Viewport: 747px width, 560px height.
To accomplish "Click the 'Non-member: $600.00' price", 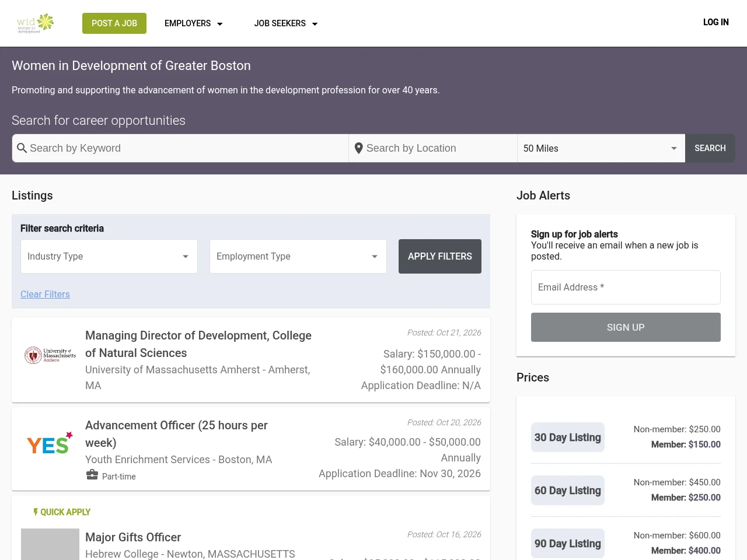I will coord(677,535).
